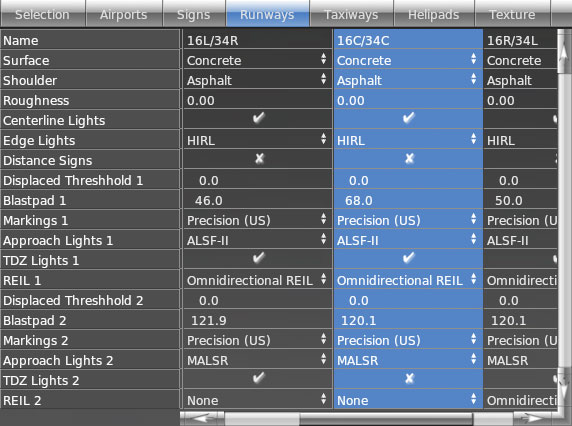
Task: Open REIL 2 dropdown for runway 16C/34C
Action: click(408, 400)
